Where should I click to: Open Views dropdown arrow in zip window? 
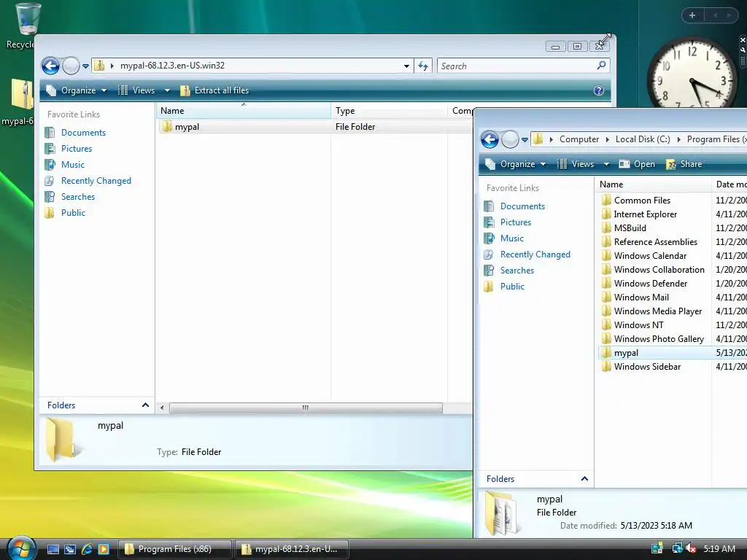click(x=167, y=90)
